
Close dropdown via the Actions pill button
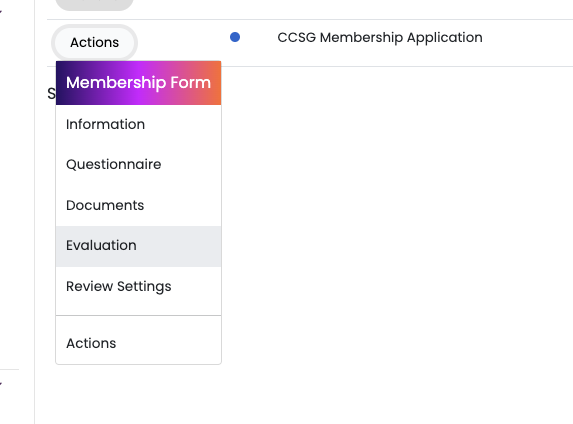tap(94, 42)
